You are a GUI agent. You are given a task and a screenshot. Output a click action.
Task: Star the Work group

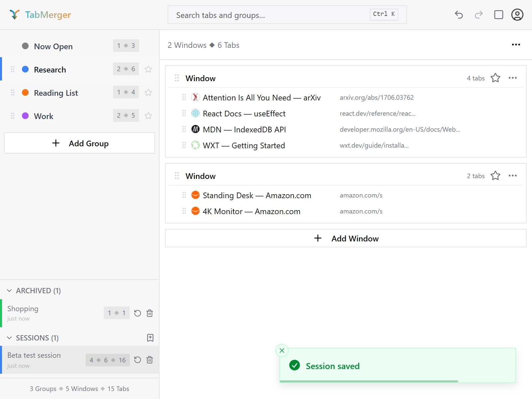148,116
